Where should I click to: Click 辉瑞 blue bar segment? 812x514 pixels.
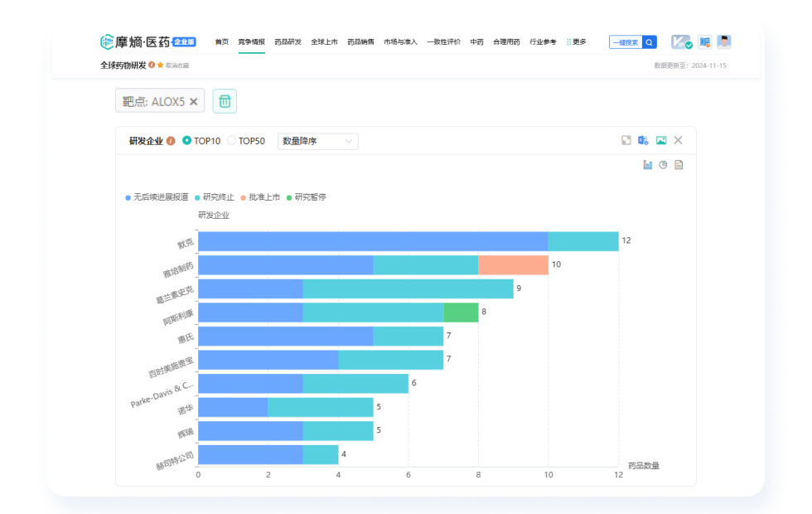point(250,430)
